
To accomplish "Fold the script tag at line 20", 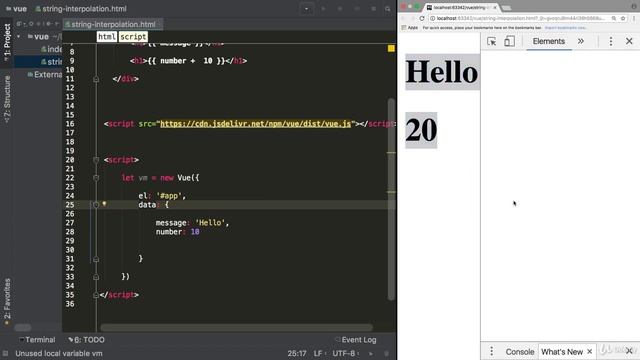I will (x=96, y=160).
